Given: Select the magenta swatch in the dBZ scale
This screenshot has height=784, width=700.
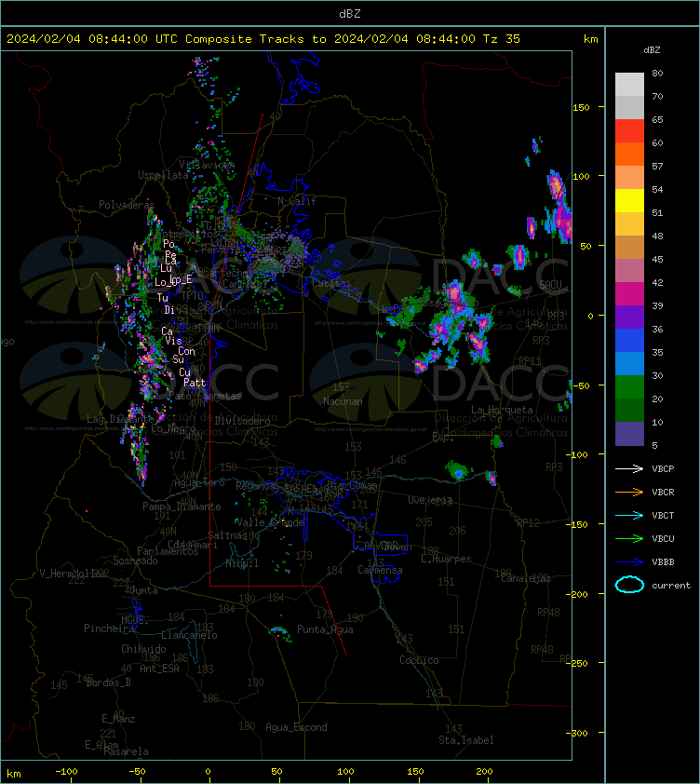Looking at the screenshot, I should click(629, 293).
